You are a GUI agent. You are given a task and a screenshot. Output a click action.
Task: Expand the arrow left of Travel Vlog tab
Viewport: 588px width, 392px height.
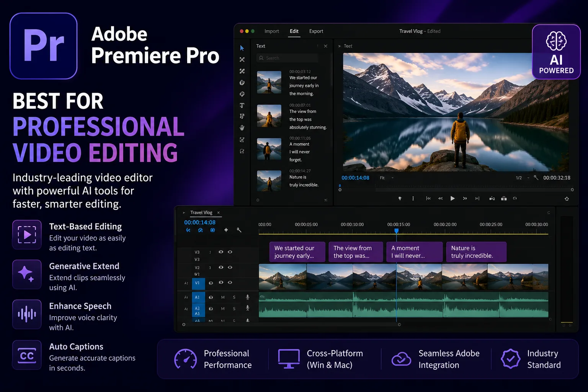pos(184,212)
